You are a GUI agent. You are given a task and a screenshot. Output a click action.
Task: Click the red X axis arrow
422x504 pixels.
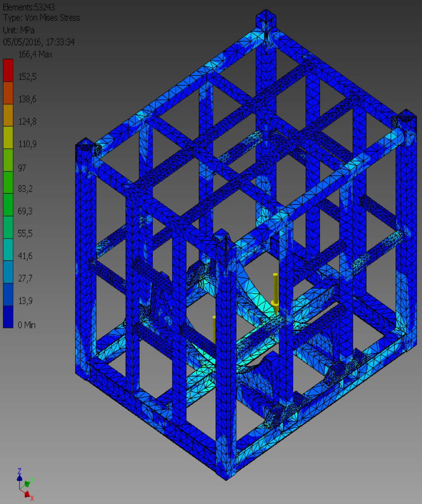(27, 493)
